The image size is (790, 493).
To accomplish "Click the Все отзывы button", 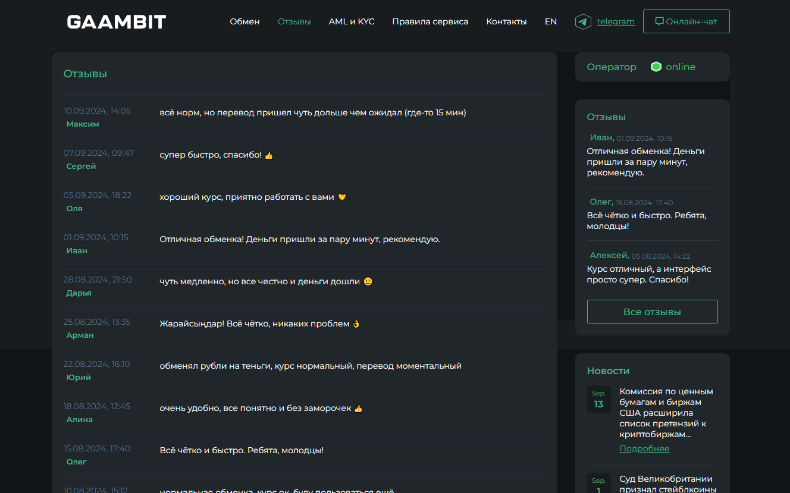I will [x=652, y=312].
